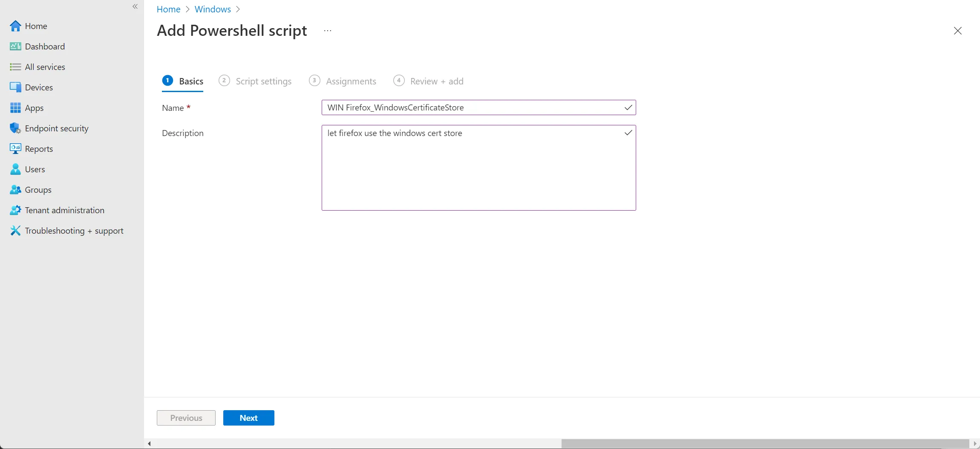Select the Devices monitor icon
Viewport: 980px width, 449px height.
click(15, 87)
